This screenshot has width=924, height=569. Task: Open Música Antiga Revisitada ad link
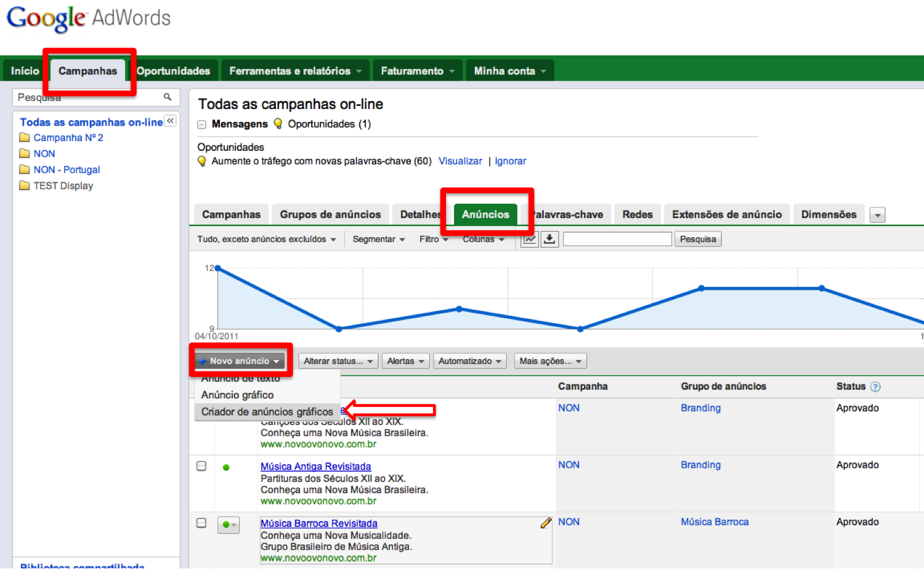point(315,466)
